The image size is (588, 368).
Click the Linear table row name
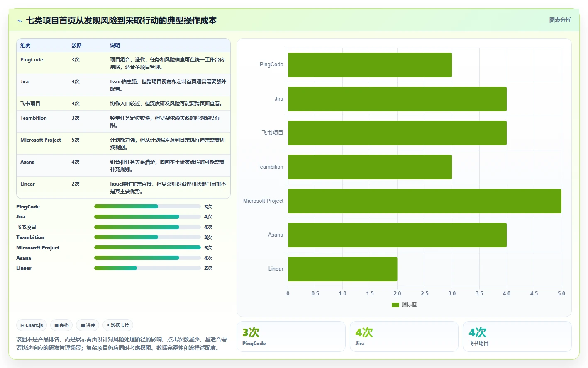point(27,184)
